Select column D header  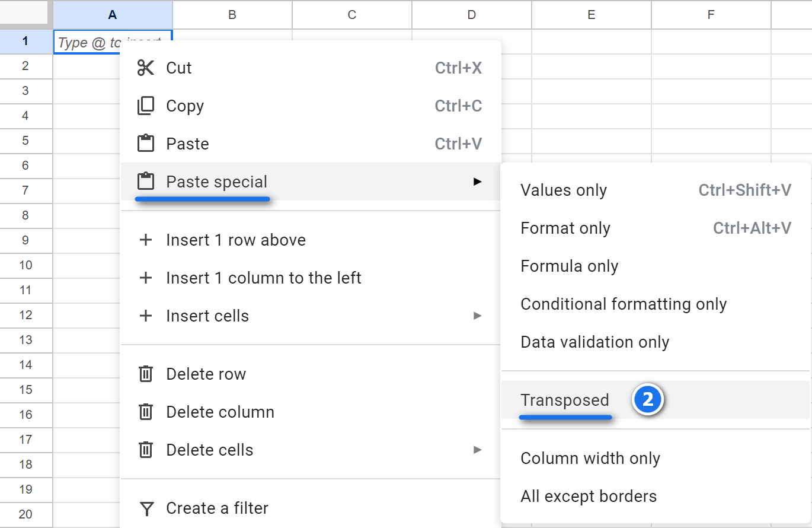pos(472,15)
